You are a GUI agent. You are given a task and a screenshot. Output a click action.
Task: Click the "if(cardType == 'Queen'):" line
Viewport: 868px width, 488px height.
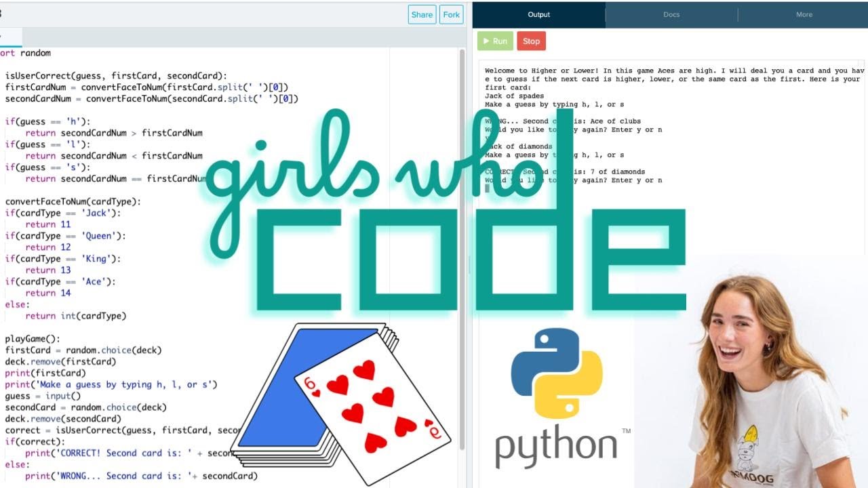tap(65, 236)
